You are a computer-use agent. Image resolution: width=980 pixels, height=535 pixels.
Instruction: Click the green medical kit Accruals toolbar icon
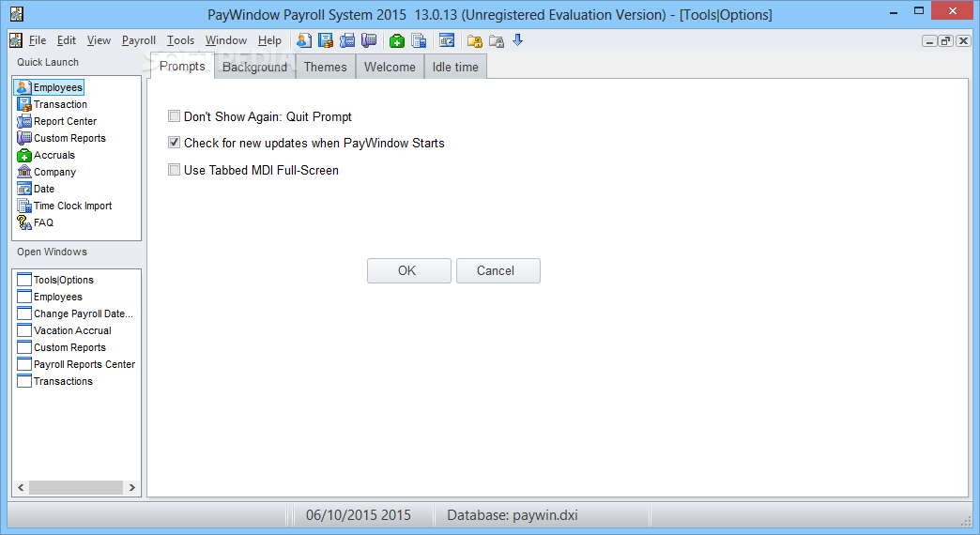396,40
